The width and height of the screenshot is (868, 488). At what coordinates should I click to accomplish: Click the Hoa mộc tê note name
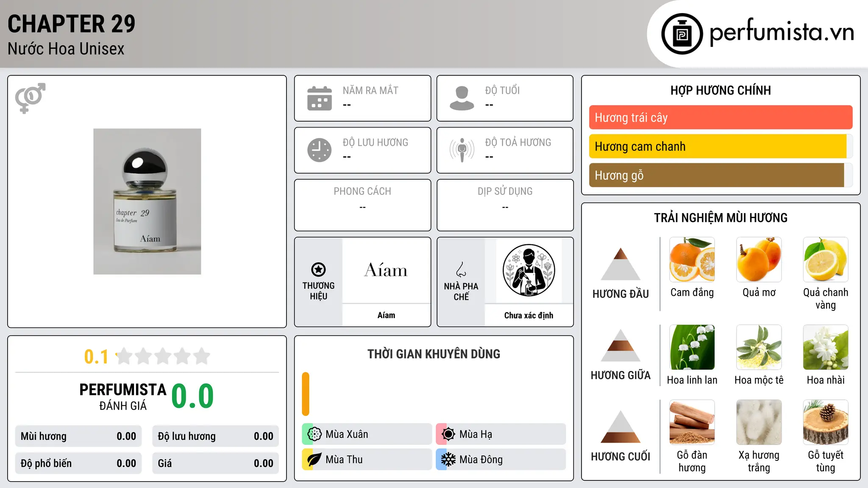(759, 380)
